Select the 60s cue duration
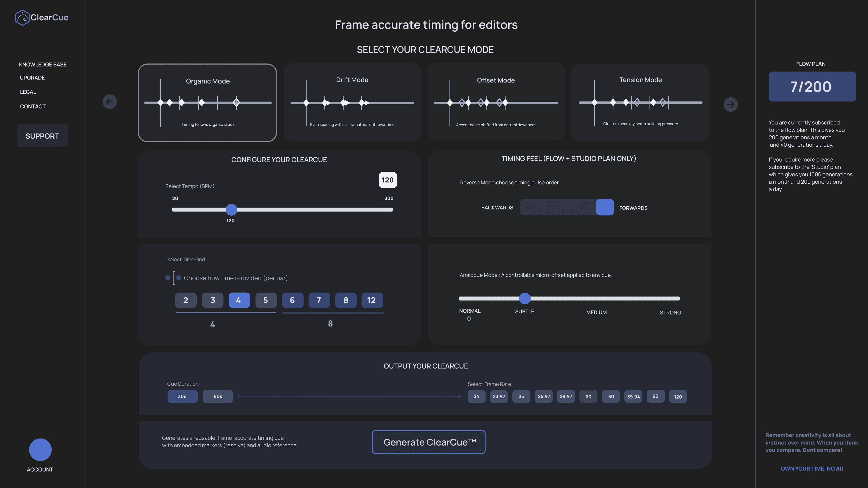The image size is (868, 488). coord(218,396)
